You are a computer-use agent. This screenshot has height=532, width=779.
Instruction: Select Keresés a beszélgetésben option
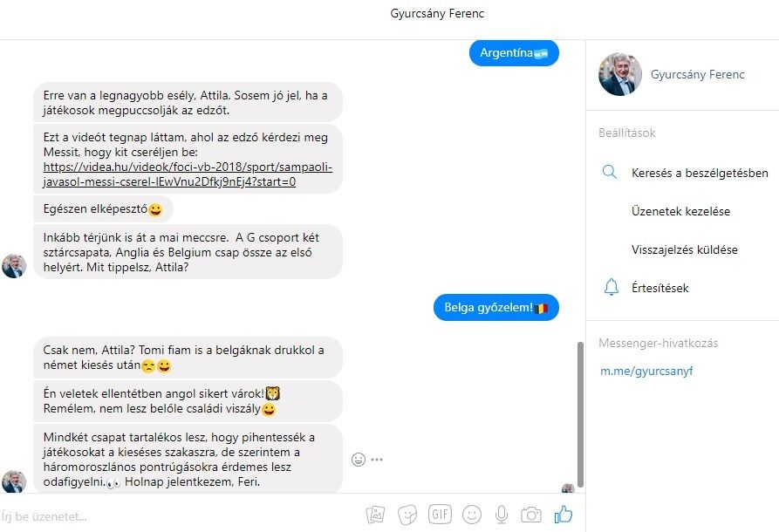point(700,173)
